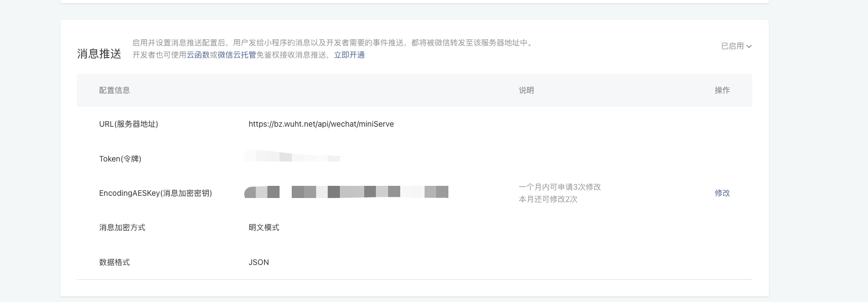Click the 一个月内可申请3次修改 note
This screenshot has height=302, width=868.
[x=560, y=187]
